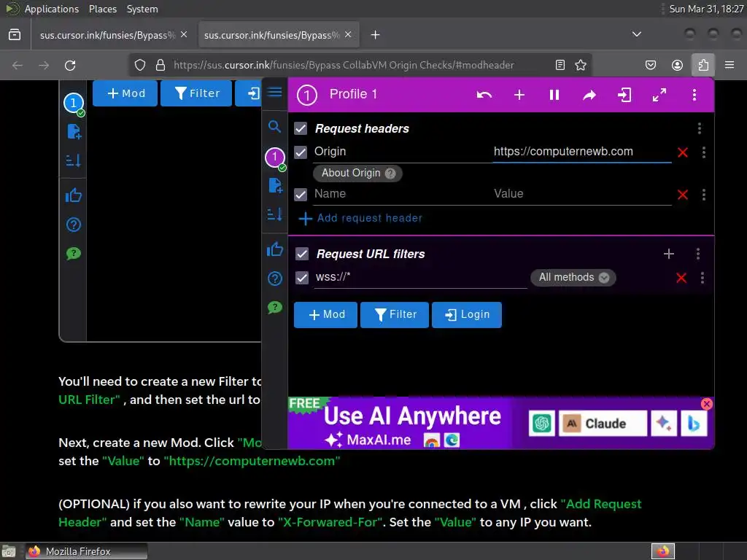Image resolution: width=747 pixels, height=560 pixels.
Task: Bookmark this page with the star
Action: coord(580,65)
